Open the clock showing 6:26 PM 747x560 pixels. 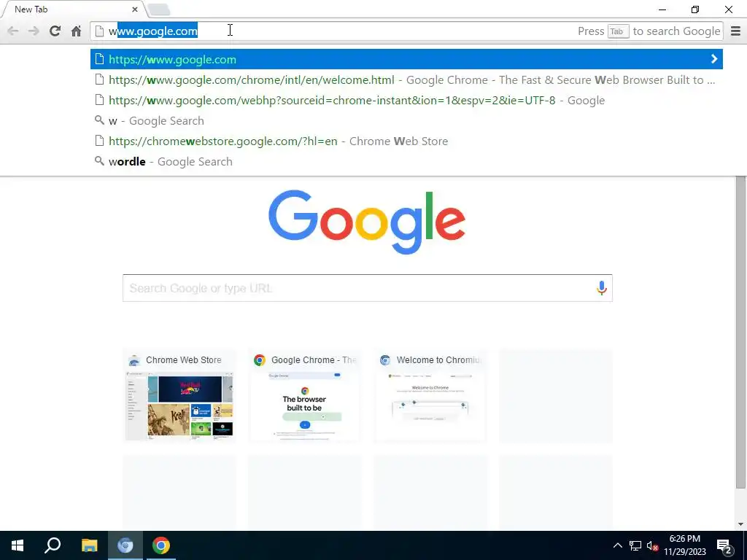pos(684,545)
